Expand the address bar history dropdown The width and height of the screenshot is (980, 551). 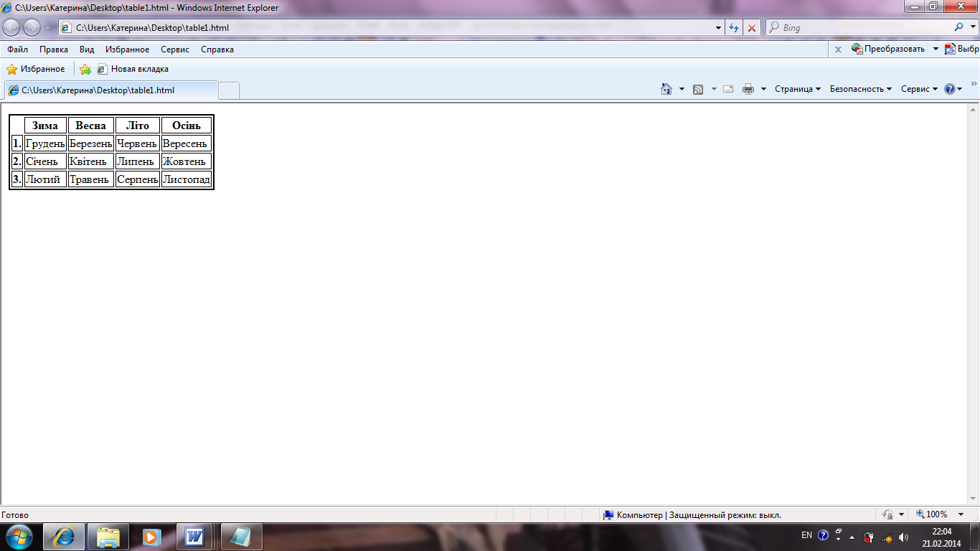click(720, 28)
